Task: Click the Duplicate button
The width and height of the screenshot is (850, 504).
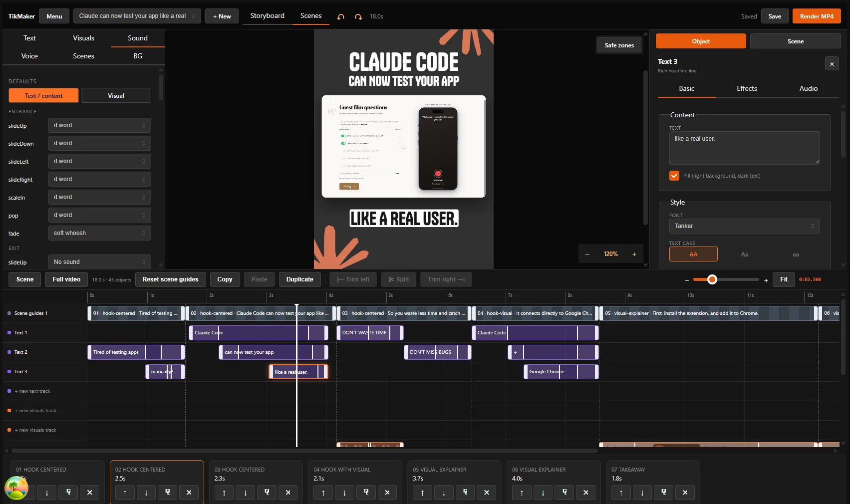Action: pyautogui.click(x=299, y=279)
